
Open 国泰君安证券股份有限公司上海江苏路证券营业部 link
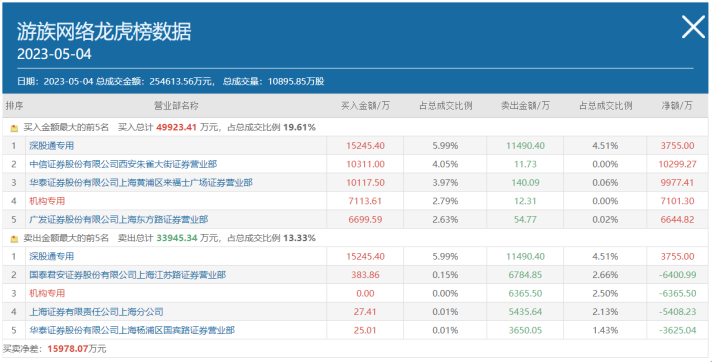pyautogui.click(x=128, y=275)
